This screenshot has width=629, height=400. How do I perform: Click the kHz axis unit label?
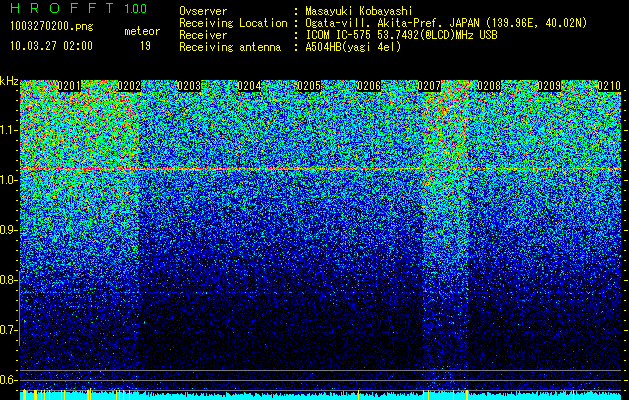pos(9,81)
